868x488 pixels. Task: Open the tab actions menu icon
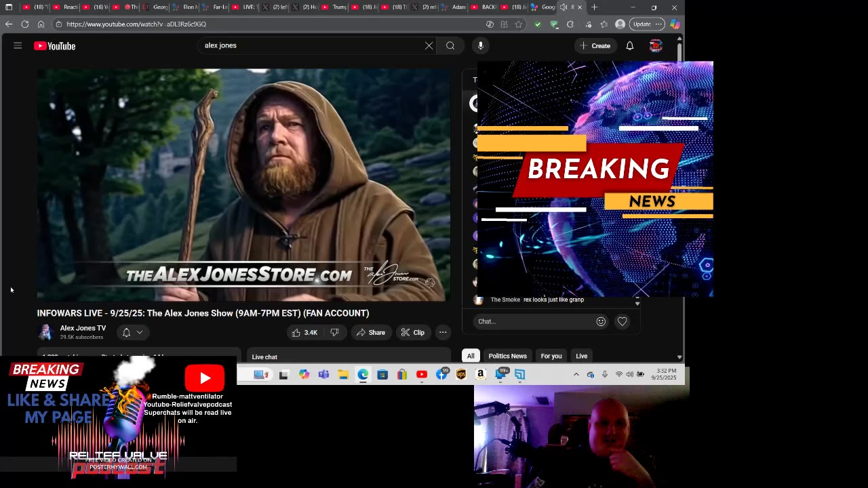9,7
